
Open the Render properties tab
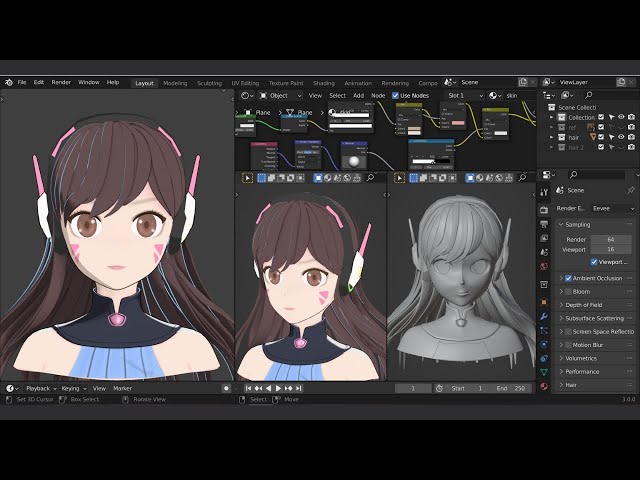click(544, 210)
